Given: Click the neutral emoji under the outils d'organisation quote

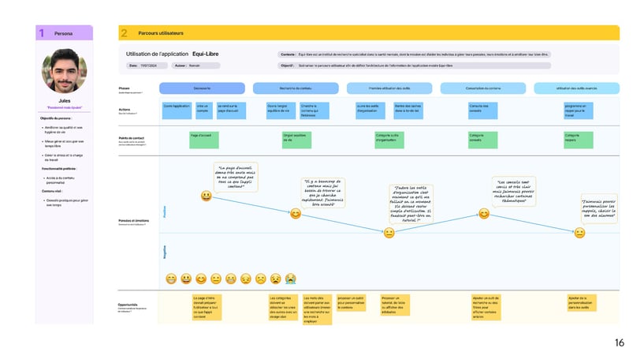Looking at the screenshot, I should 389,233.
